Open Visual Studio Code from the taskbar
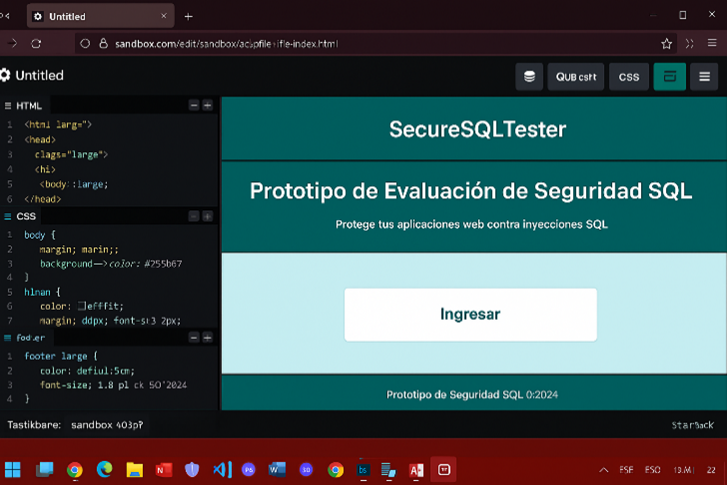The image size is (727, 485). [222, 469]
